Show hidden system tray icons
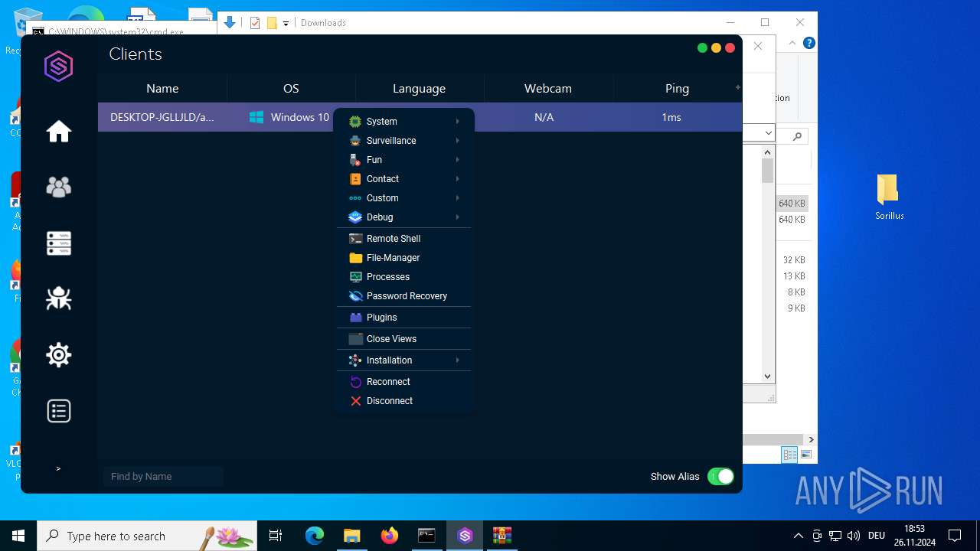Image resolution: width=980 pixels, height=551 pixels. [x=799, y=536]
